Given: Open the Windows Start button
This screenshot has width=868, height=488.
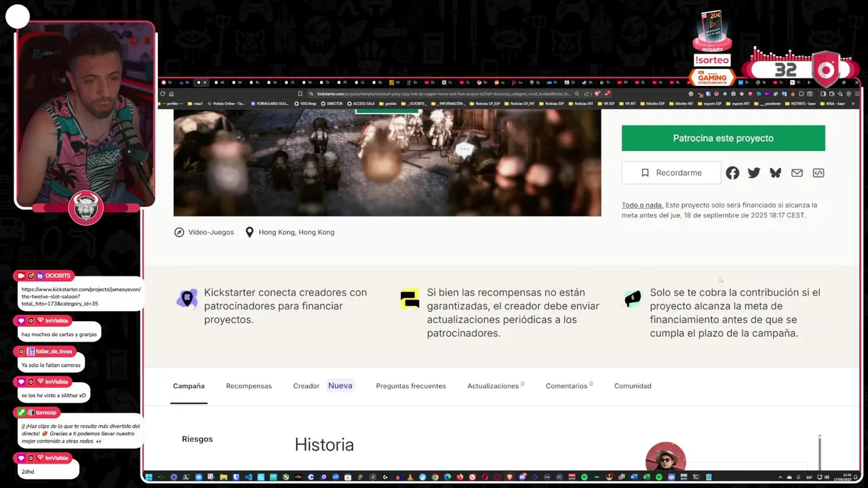Looking at the screenshot, I should (149, 477).
